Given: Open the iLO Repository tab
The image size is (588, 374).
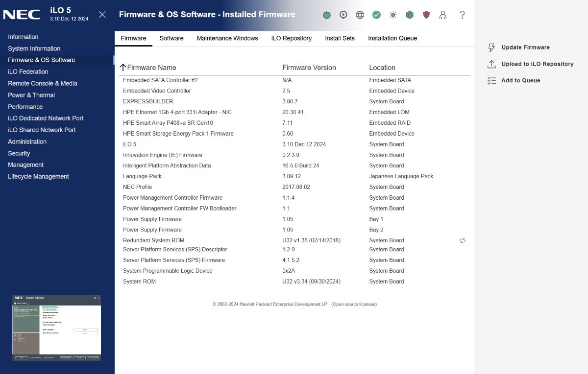Looking at the screenshot, I should tap(292, 38).
